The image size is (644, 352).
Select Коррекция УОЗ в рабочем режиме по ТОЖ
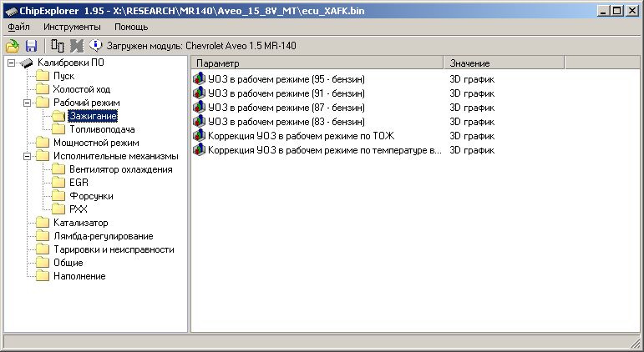pyautogui.click(x=301, y=136)
